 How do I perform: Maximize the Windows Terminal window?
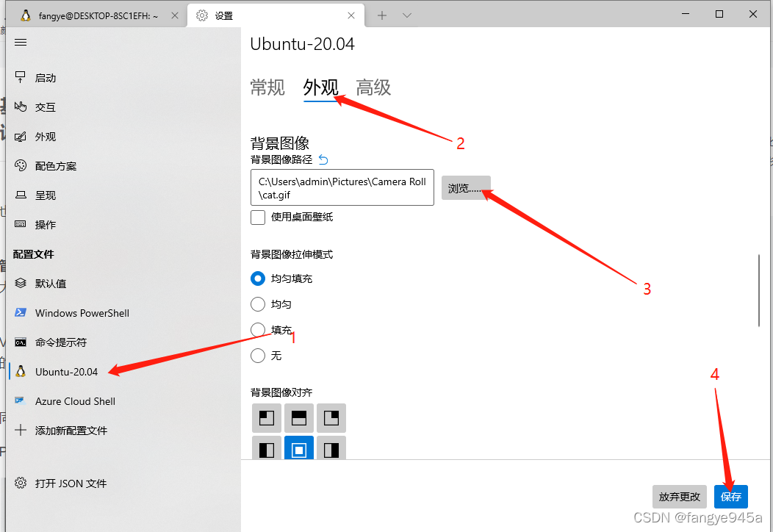[x=719, y=14]
